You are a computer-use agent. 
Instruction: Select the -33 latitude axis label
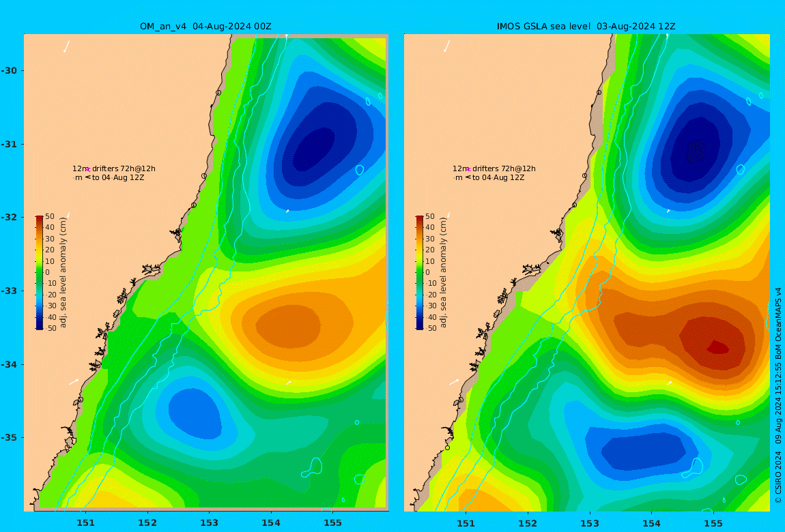point(9,291)
